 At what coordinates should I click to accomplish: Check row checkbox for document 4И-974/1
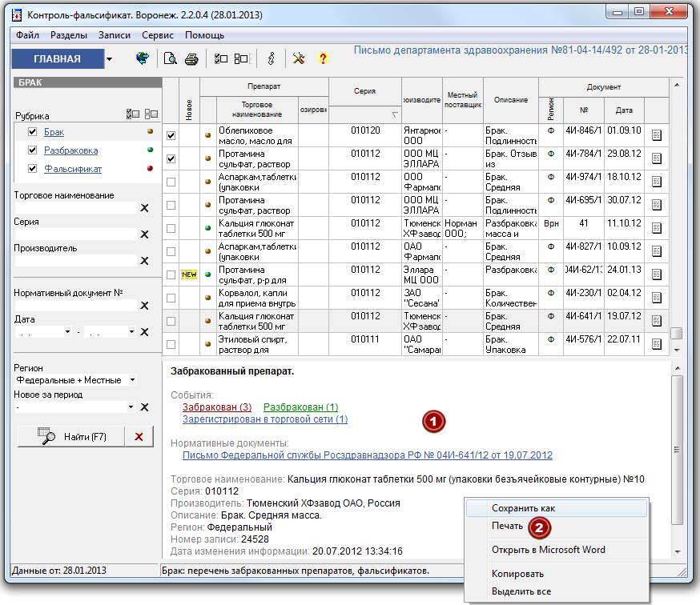[x=171, y=182]
